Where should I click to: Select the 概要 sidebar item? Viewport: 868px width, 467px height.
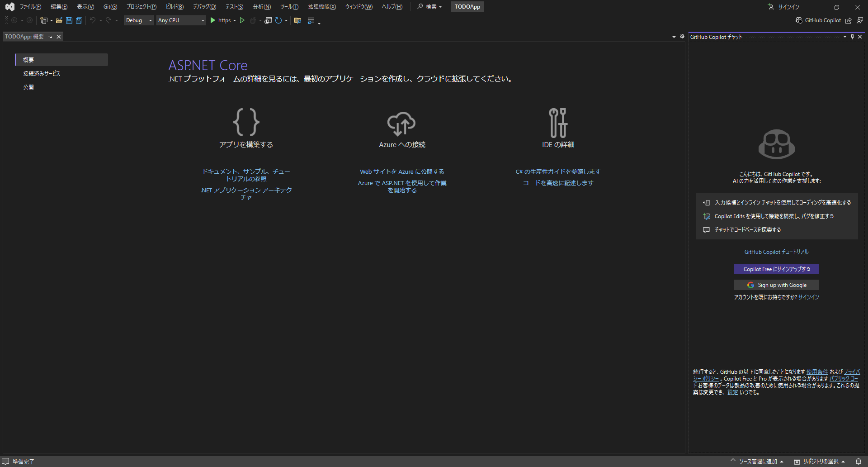click(61, 60)
